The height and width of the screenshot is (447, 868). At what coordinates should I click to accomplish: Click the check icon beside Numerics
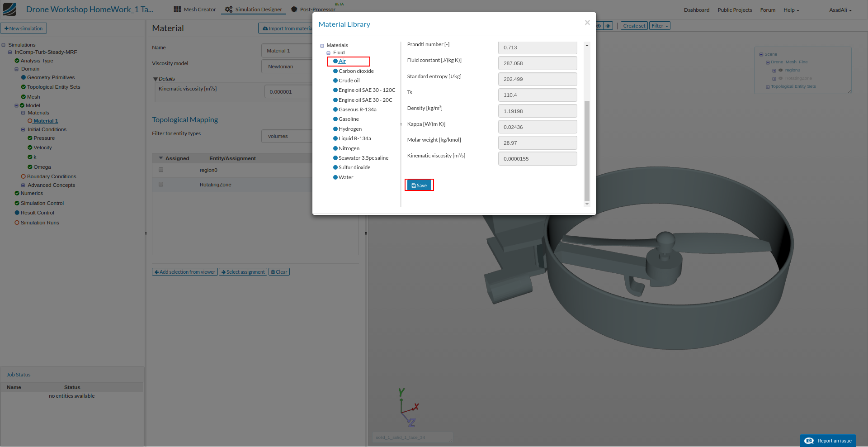click(17, 193)
